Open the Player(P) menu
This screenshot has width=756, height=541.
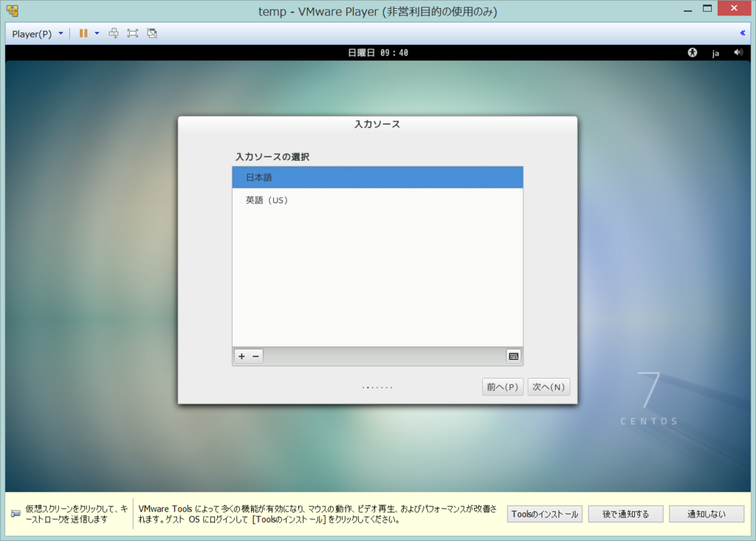click(32, 34)
